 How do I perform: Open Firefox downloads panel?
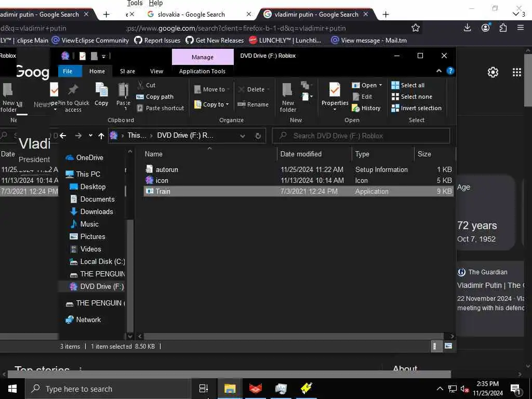click(x=467, y=28)
